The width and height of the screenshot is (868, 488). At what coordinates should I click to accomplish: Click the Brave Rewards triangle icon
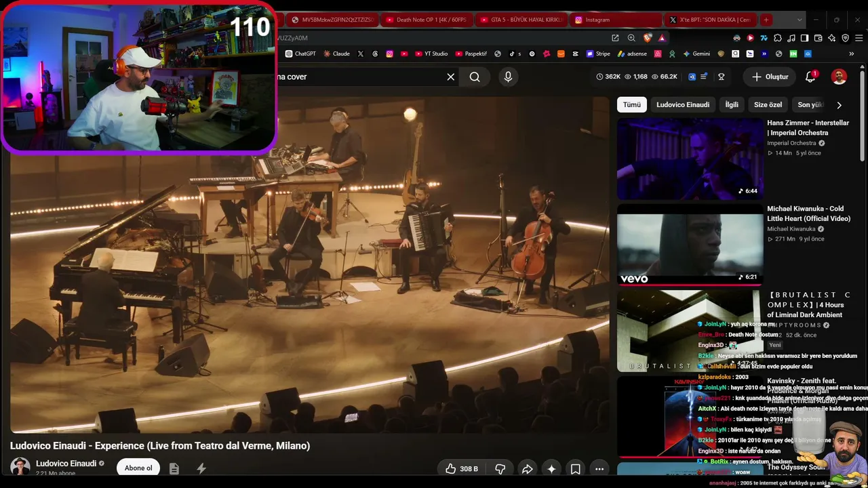coord(662,38)
